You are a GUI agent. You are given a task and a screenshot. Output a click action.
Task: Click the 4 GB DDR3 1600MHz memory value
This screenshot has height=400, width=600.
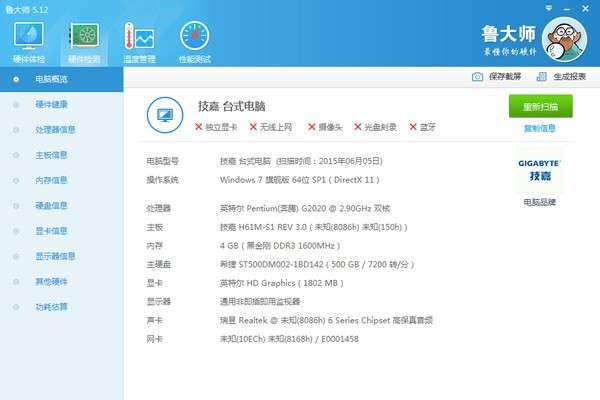pyautogui.click(x=280, y=246)
